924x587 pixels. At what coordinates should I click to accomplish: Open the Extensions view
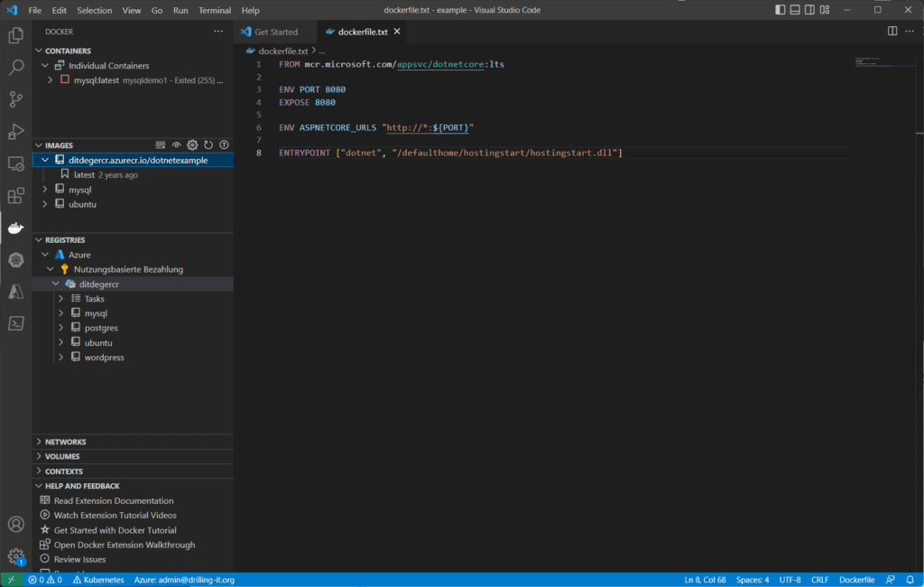click(x=16, y=195)
